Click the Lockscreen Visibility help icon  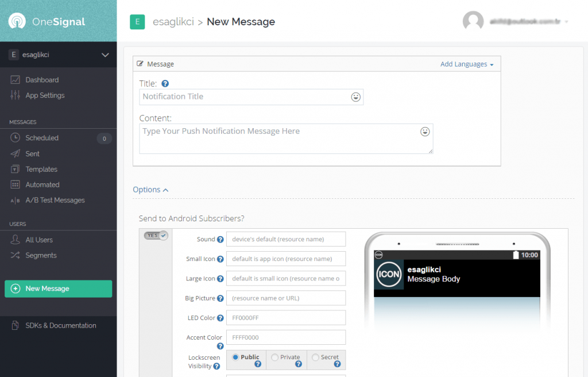click(x=216, y=366)
